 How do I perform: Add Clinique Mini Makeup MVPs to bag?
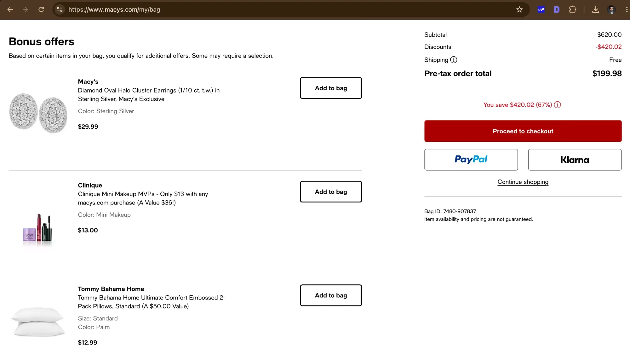(x=331, y=192)
